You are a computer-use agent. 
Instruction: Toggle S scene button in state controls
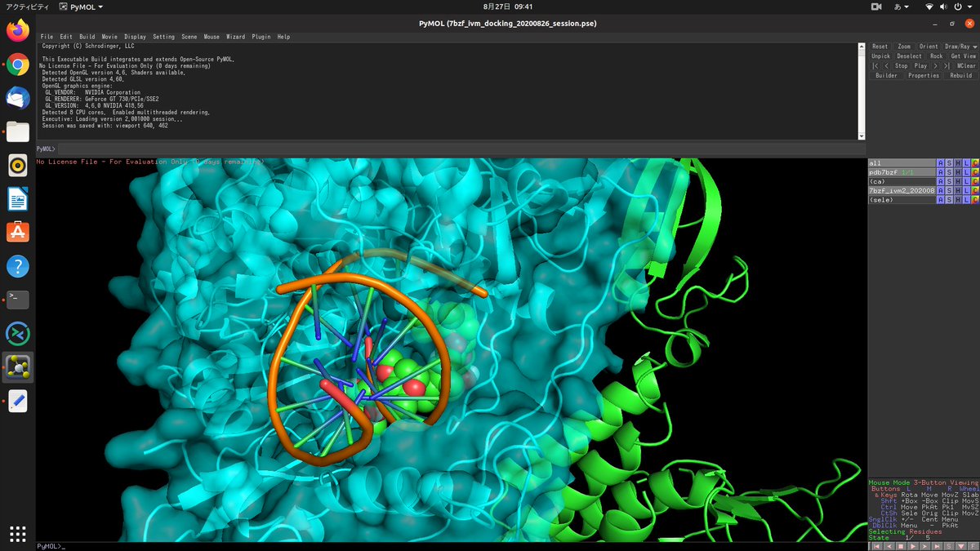[x=949, y=545]
